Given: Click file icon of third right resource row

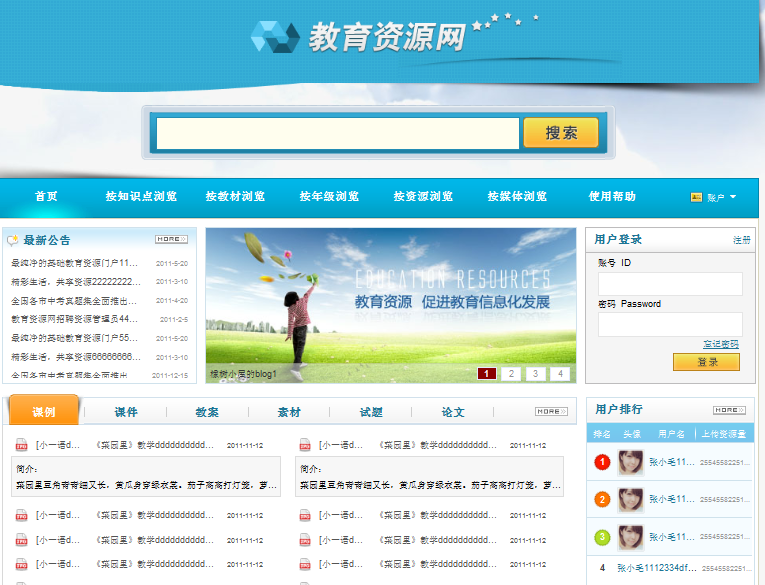Looking at the screenshot, I should click(x=305, y=540).
